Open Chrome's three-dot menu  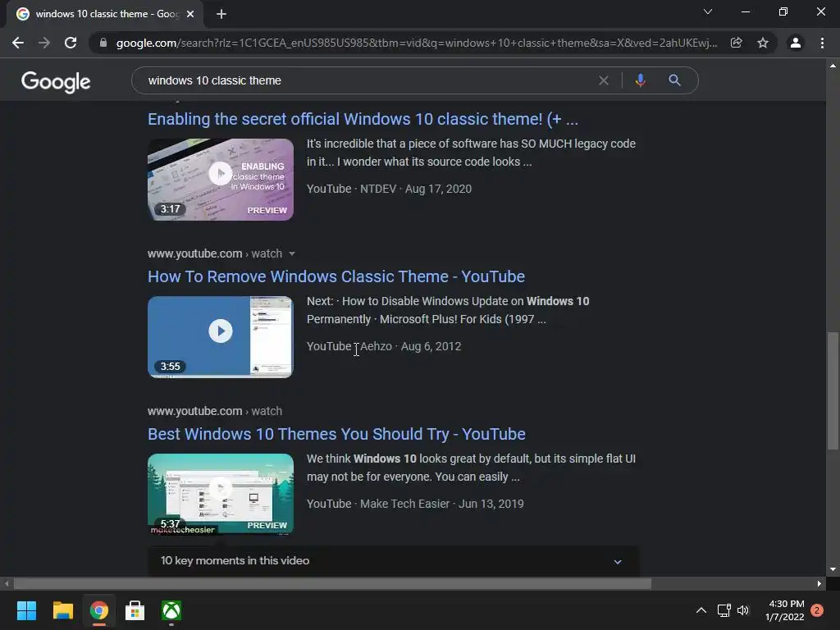(x=822, y=43)
